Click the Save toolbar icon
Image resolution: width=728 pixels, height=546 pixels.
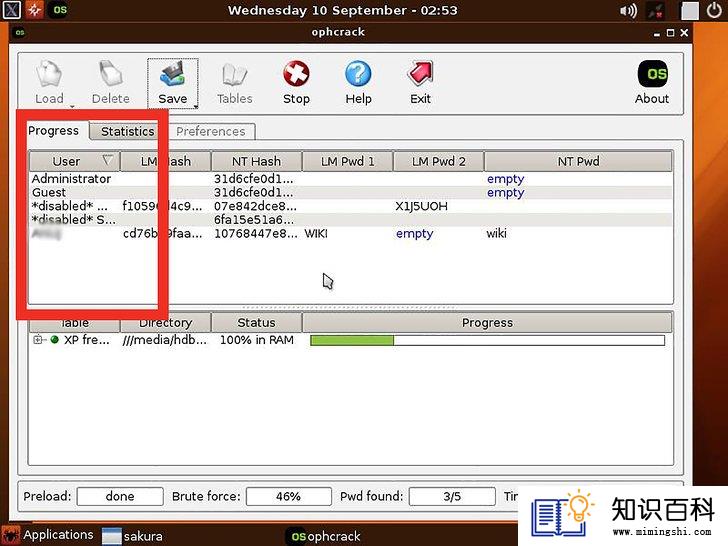coord(173,83)
